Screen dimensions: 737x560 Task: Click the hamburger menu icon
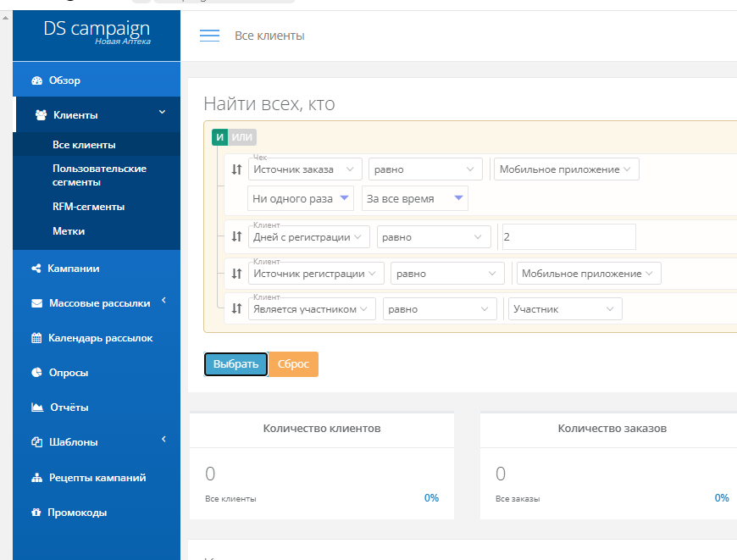[x=209, y=36]
